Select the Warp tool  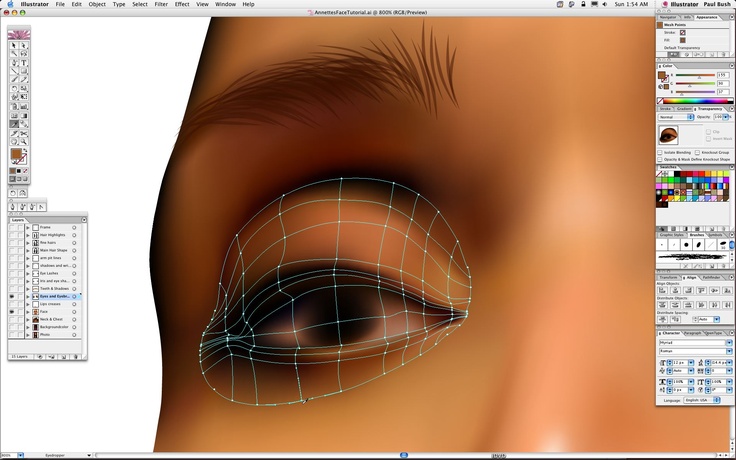pos(14,97)
